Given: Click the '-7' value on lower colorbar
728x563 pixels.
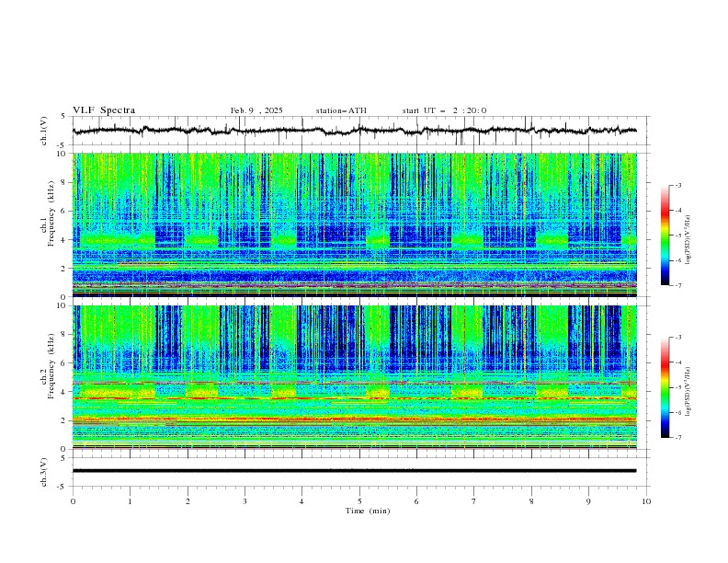Looking at the screenshot, I should [x=677, y=438].
